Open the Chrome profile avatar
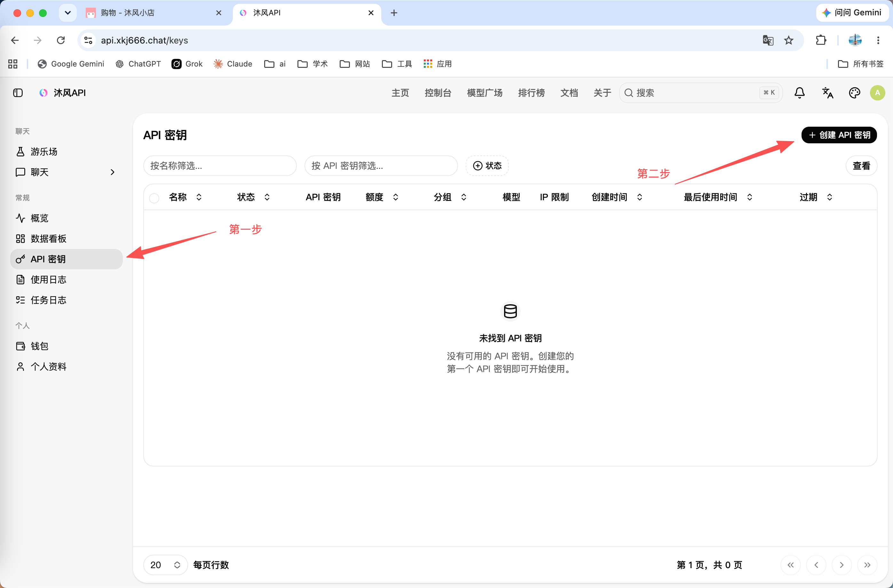Screen dimensions: 893x588 pyautogui.click(x=855, y=40)
